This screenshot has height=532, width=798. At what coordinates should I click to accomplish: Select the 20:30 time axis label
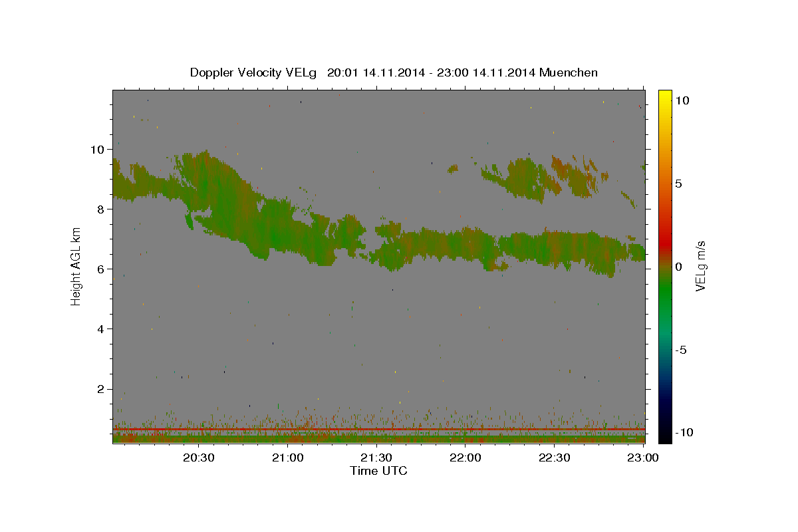click(x=199, y=458)
